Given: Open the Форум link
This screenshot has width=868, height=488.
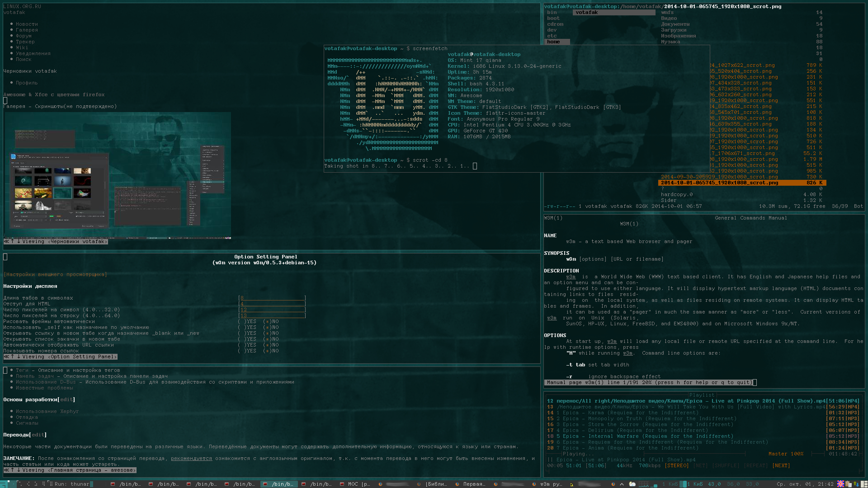Looking at the screenshot, I should tap(24, 36).
